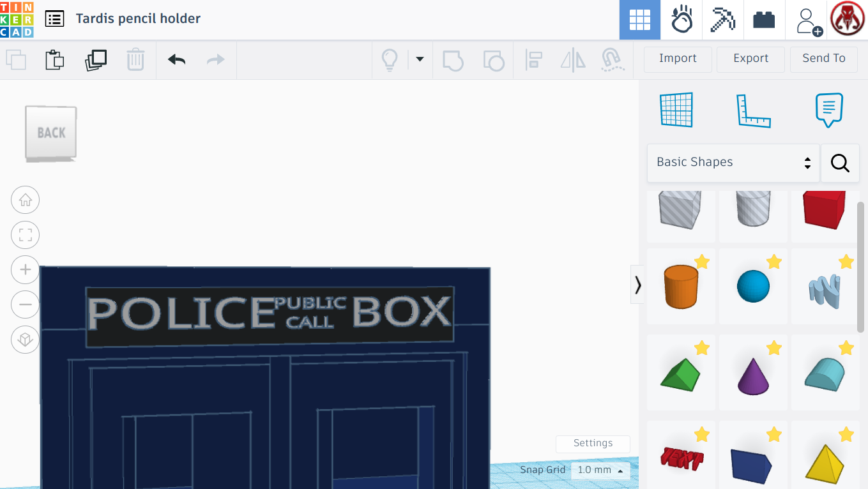Select the blue Sphere shape
Viewport: 868px width, 489px height.
[753, 287]
